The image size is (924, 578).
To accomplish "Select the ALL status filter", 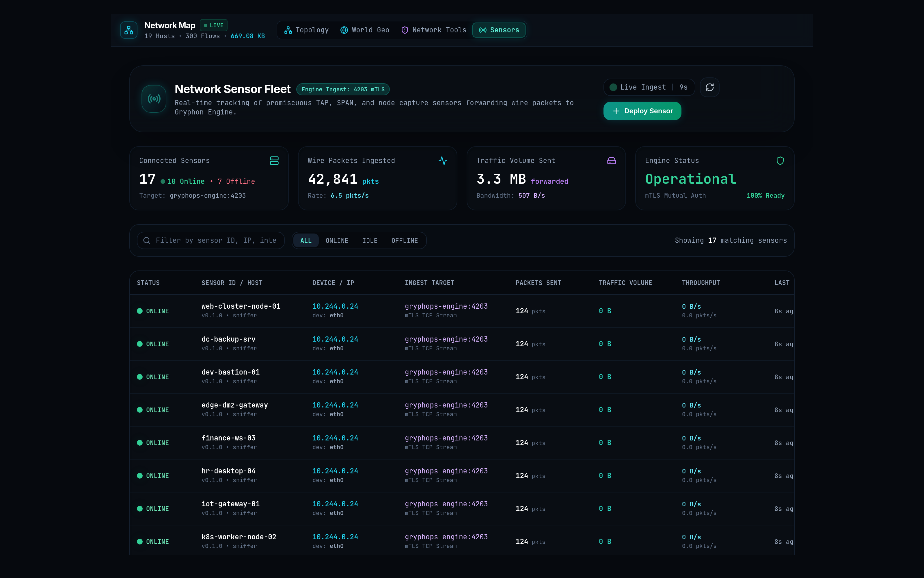I will click(306, 240).
